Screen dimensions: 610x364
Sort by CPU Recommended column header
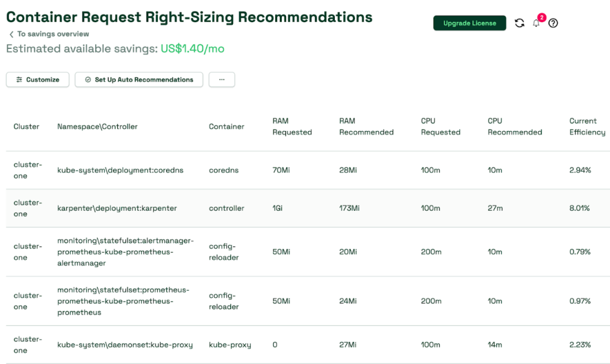coord(515,126)
